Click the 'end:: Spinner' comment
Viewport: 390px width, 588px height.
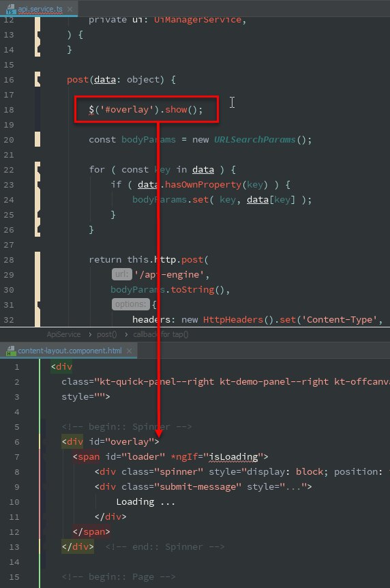pos(165,547)
